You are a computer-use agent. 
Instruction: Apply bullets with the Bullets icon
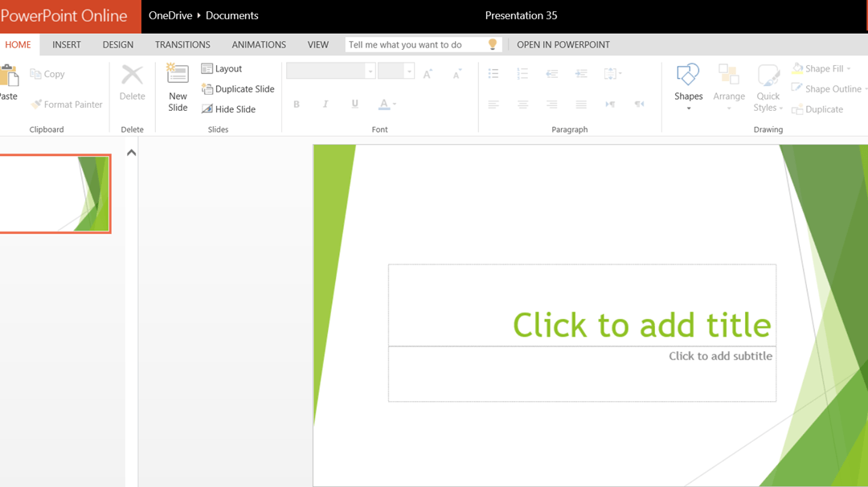pos(493,73)
